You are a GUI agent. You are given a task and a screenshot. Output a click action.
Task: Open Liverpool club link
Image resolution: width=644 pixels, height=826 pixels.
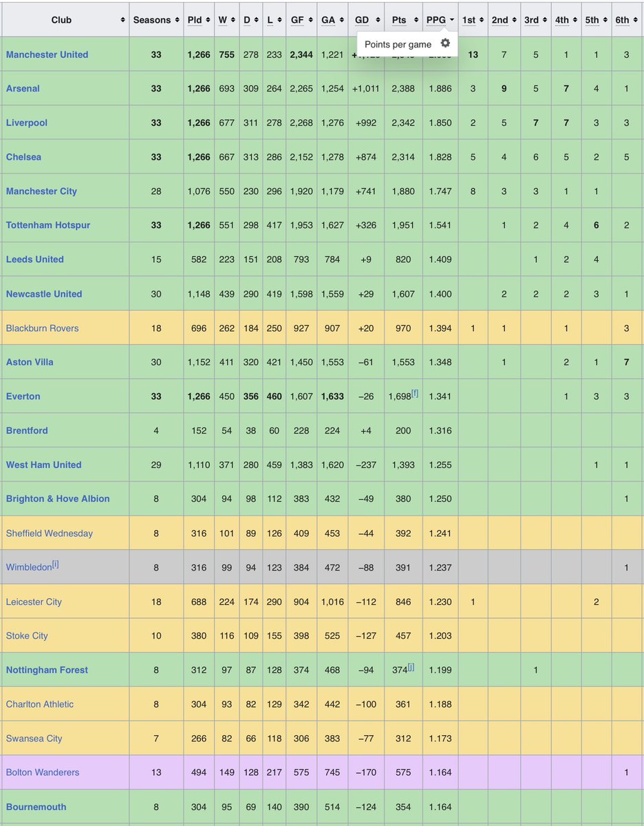pyautogui.click(x=25, y=123)
